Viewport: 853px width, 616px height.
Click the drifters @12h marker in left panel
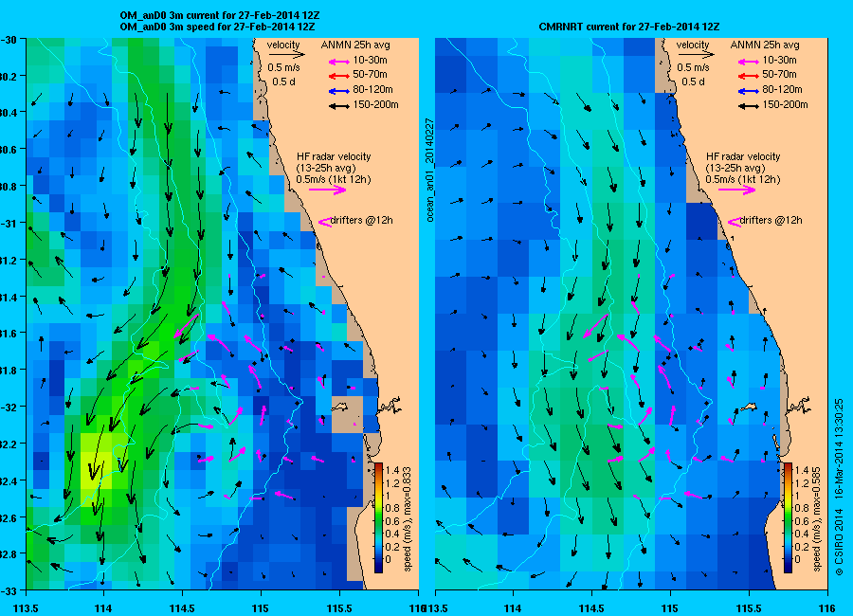tap(325, 222)
